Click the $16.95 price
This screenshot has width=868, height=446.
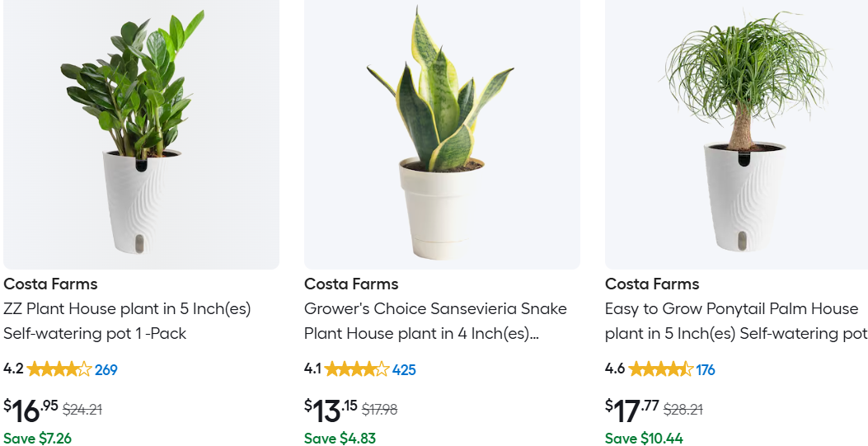coord(31,409)
